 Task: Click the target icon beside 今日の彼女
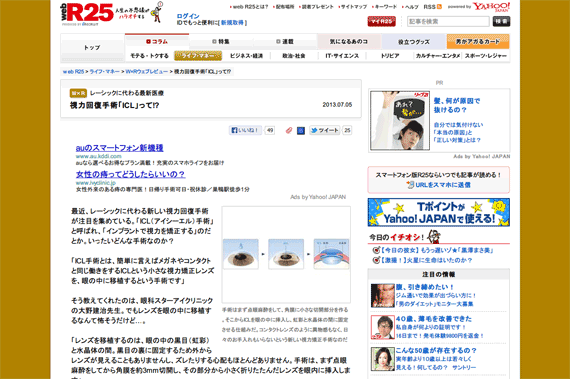376,250
